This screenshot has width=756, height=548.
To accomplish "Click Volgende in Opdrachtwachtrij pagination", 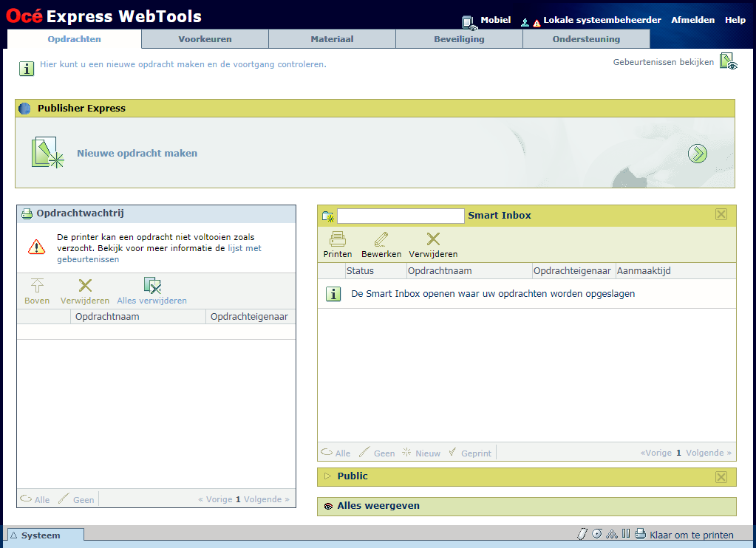I will click(x=267, y=499).
